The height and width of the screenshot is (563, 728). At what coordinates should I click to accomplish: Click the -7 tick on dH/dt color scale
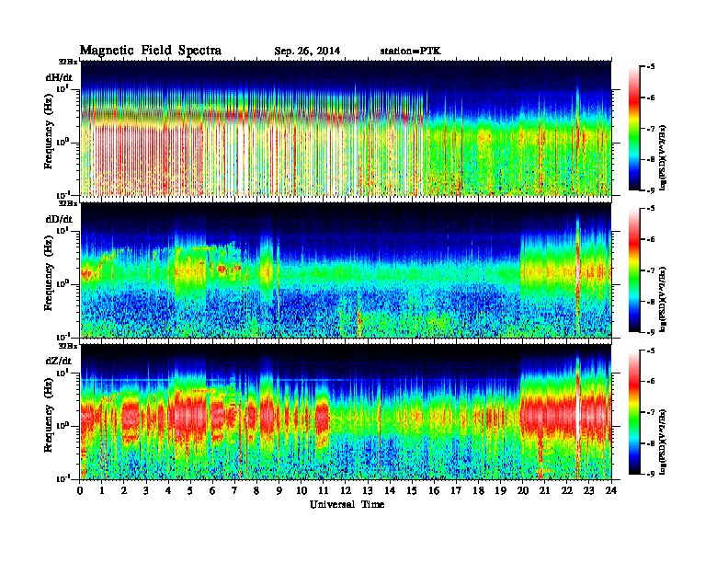click(x=651, y=128)
